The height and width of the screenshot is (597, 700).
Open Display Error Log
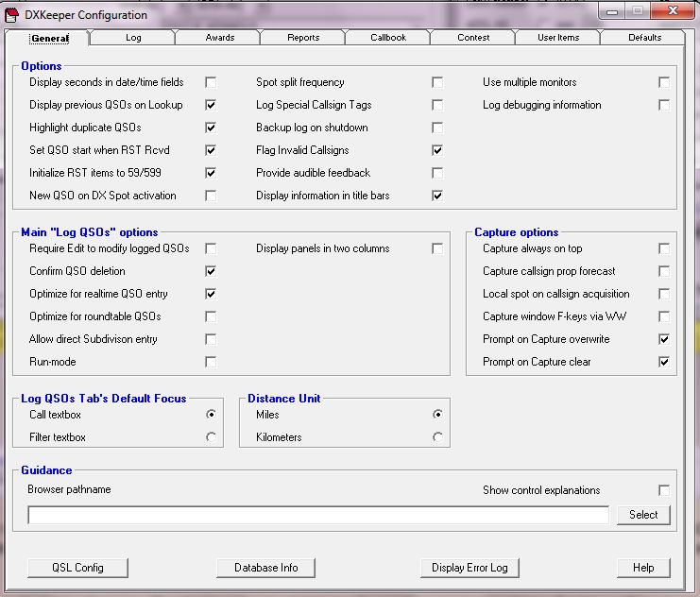470,568
